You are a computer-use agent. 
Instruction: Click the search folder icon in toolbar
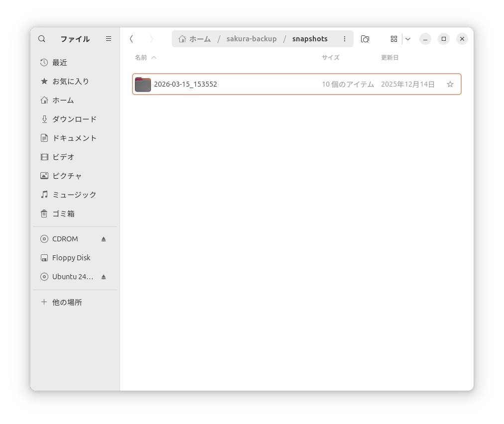[365, 39]
